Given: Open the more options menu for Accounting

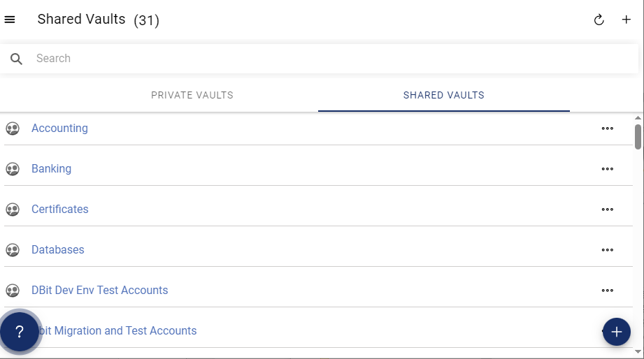Looking at the screenshot, I should (607, 129).
